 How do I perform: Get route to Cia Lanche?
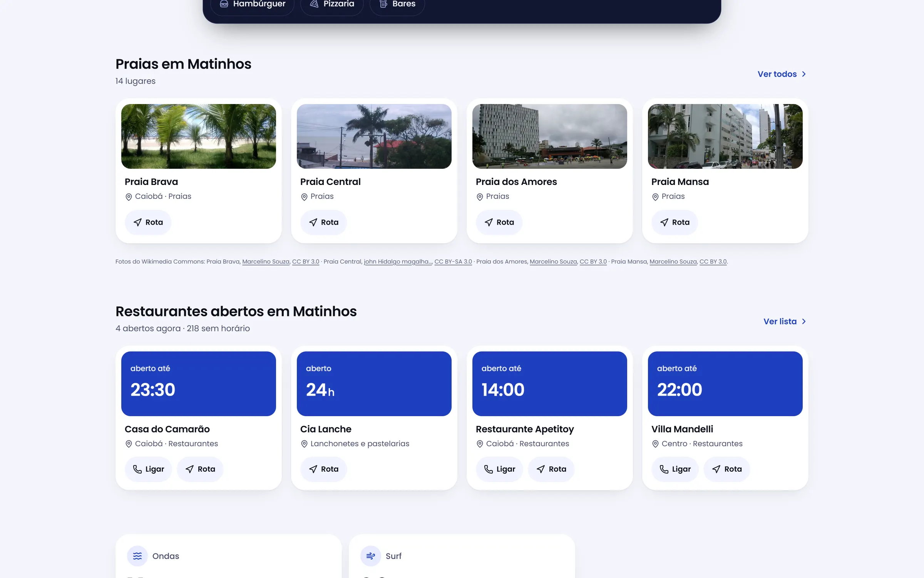(x=324, y=469)
